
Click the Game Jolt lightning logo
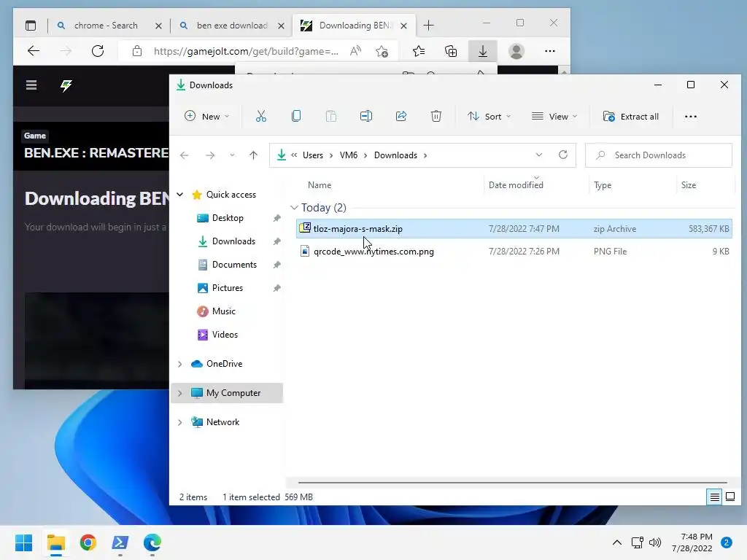[x=66, y=86]
